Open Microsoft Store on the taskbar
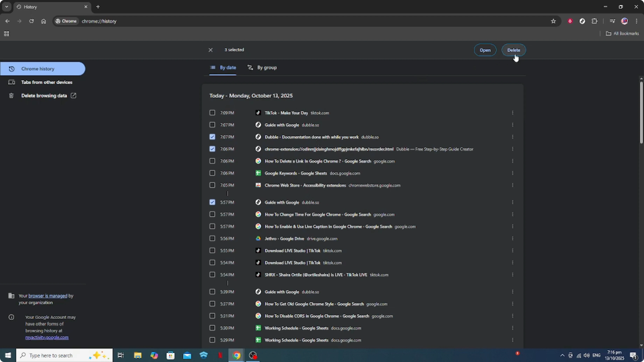Image resolution: width=644 pixels, height=362 pixels. pos(170,355)
